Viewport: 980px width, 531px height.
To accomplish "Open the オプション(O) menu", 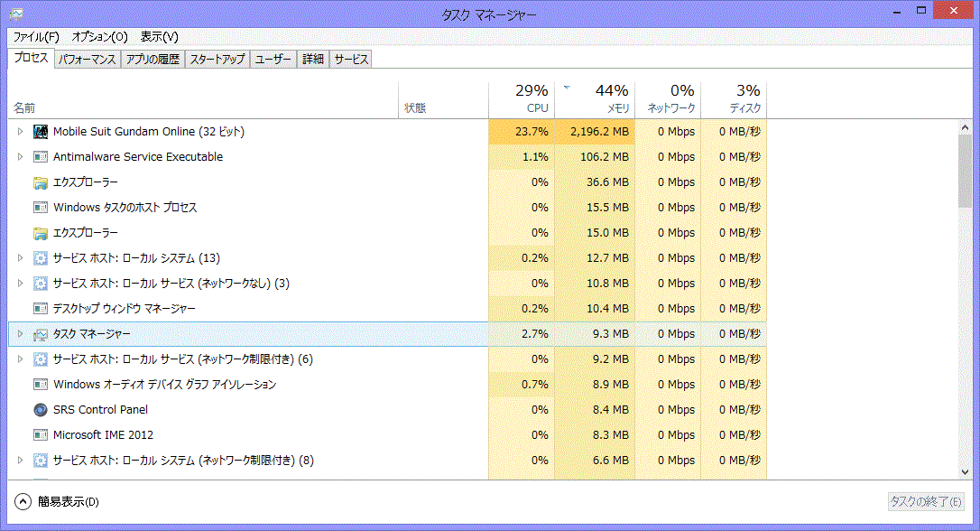I will tap(99, 37).
